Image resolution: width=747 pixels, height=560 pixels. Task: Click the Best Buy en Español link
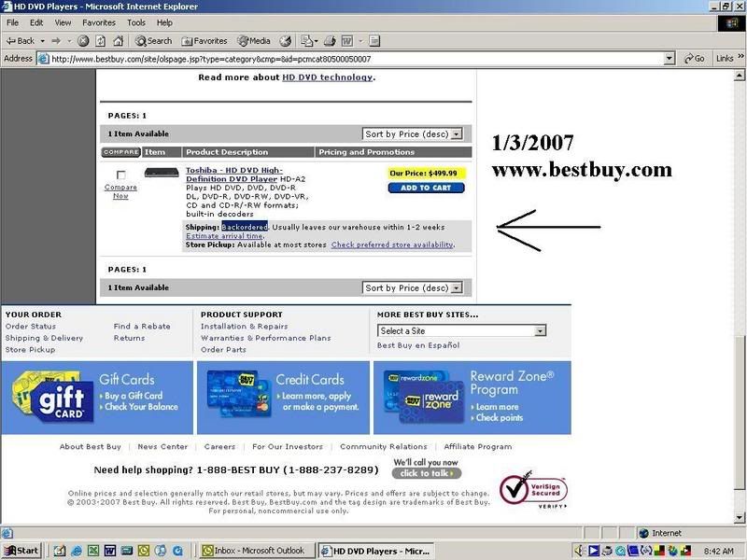pyautogui.click(x=418, y=345)
